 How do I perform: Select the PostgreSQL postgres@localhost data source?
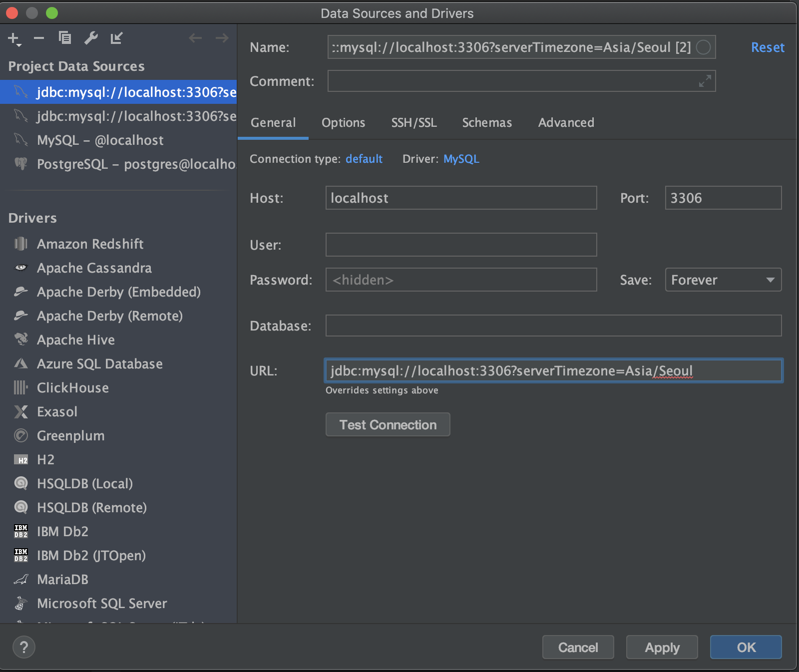(x=118, y=164)
